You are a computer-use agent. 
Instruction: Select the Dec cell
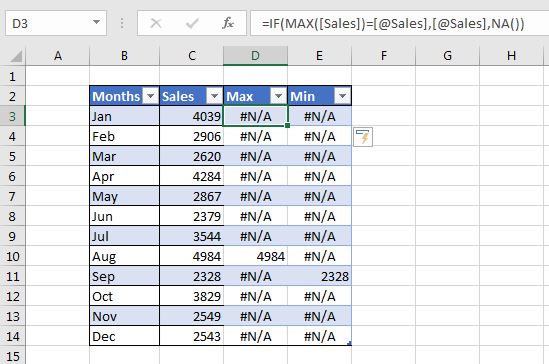click(124, 336)
